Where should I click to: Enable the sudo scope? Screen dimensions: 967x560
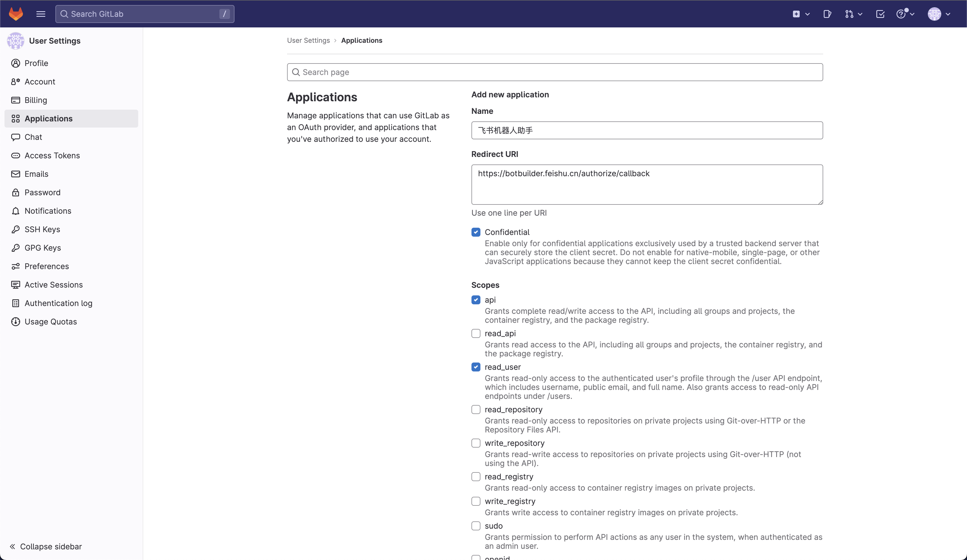click(476, 526)
